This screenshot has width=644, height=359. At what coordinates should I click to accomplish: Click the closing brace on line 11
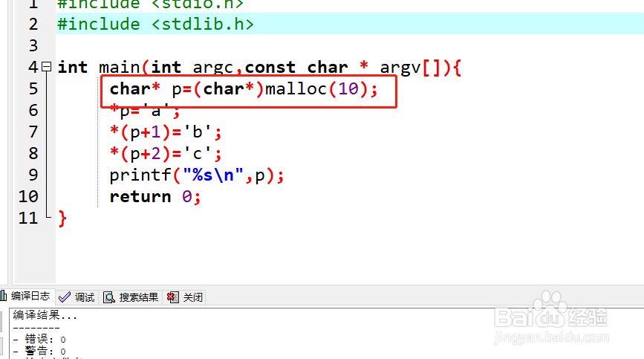point(62,219)
